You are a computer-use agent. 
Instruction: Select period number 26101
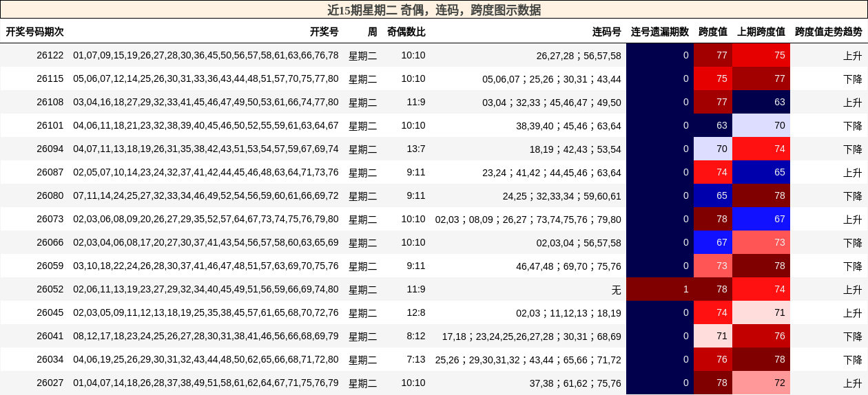[x=50, y=125]
